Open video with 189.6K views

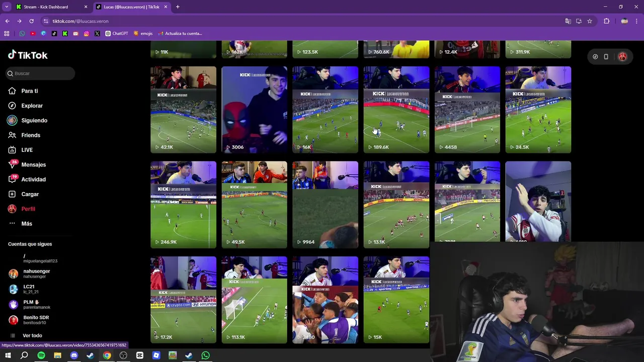[x=396, y=110]
